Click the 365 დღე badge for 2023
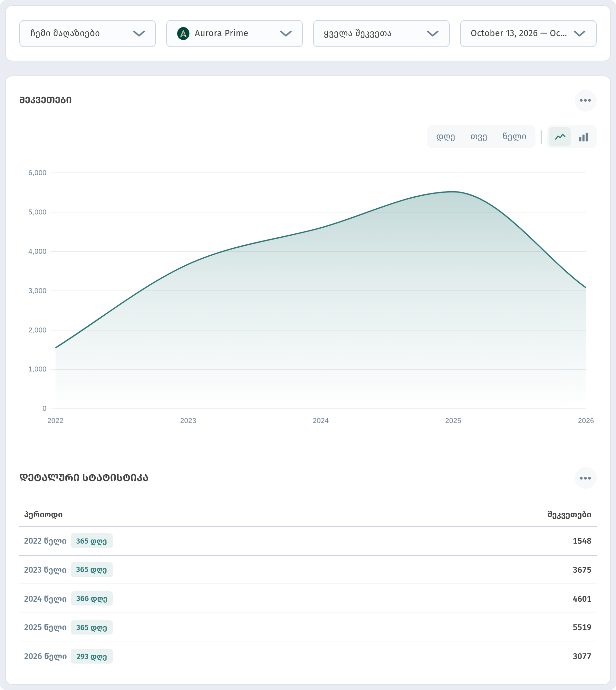 [91, 569]
